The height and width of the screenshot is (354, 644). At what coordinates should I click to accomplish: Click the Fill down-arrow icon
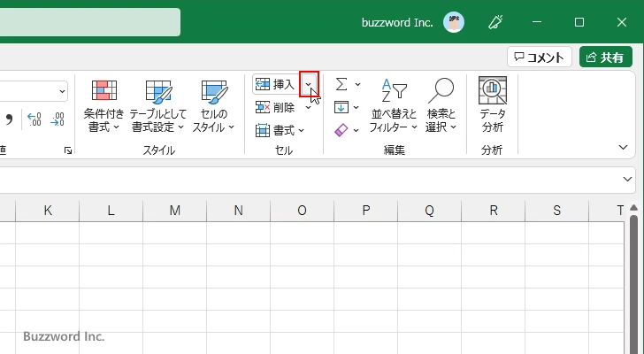click(x=341, y=107)
